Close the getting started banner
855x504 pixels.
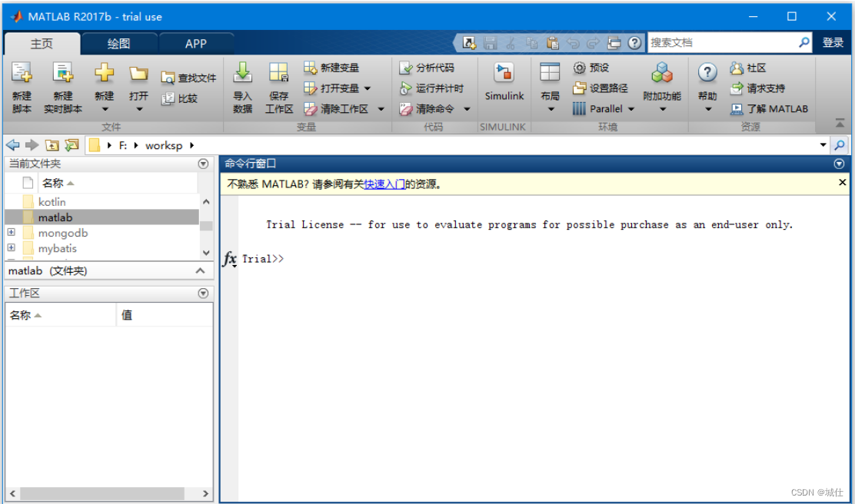point(843,183)
